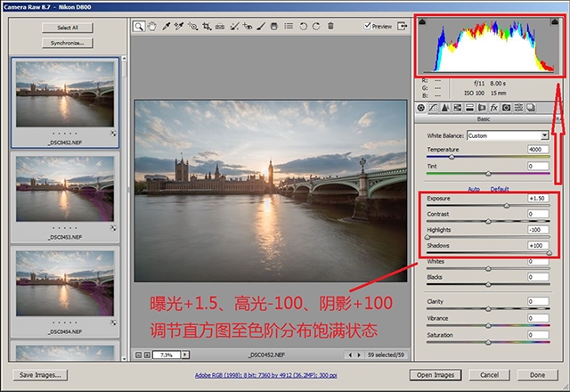Open the zoom level dropdown at 7.3%

click(166, 355)
